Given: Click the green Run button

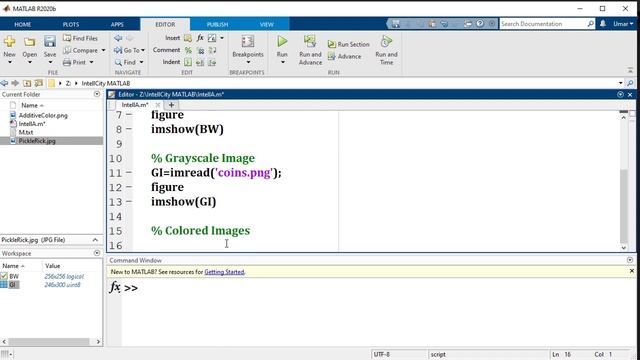Looking at the screenshot, I should click(282, 41).
